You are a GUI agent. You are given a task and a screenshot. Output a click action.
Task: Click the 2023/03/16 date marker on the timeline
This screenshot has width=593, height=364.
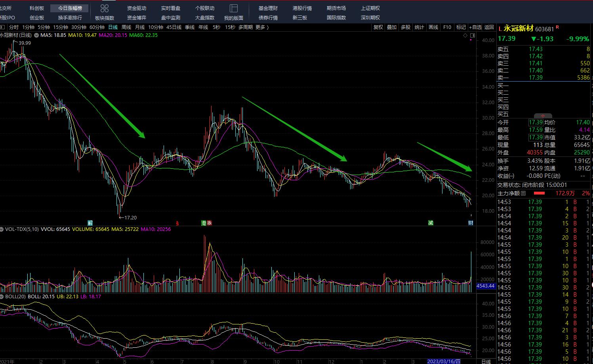click(444, 361)
